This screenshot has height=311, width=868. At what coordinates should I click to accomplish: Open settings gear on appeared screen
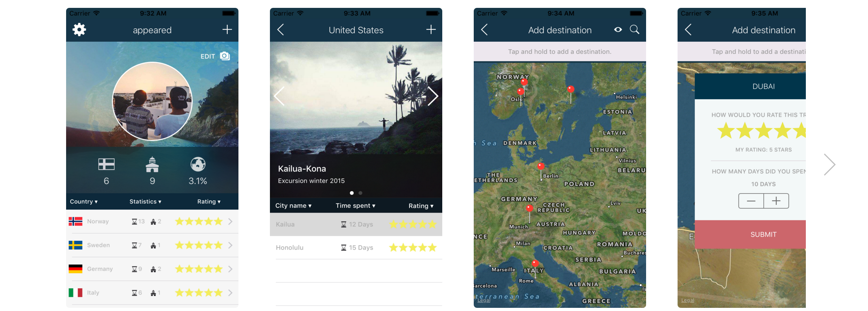pos(79,30)
